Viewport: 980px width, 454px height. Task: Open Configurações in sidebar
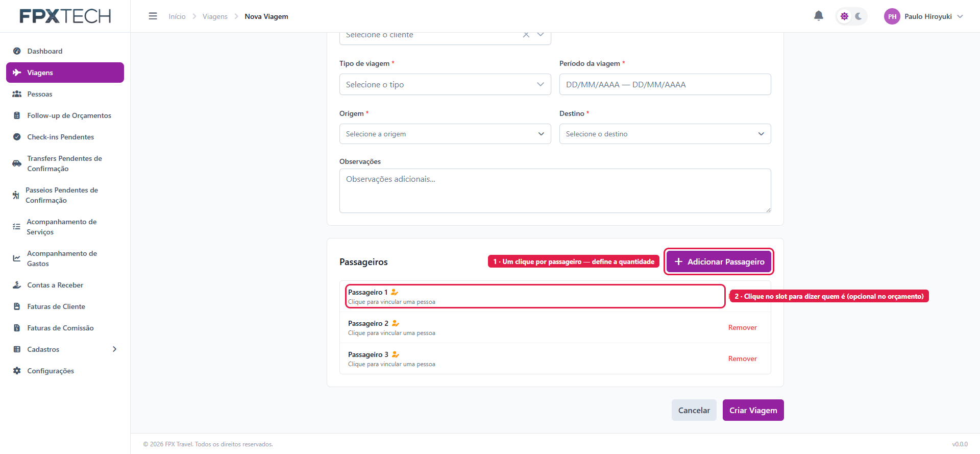[65, 371]
